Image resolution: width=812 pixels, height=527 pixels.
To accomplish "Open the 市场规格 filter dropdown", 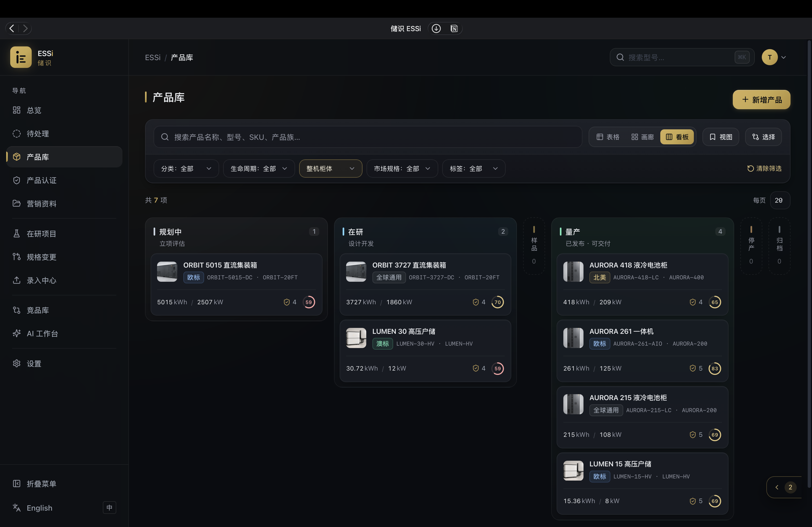I will (x=402, y=169).
